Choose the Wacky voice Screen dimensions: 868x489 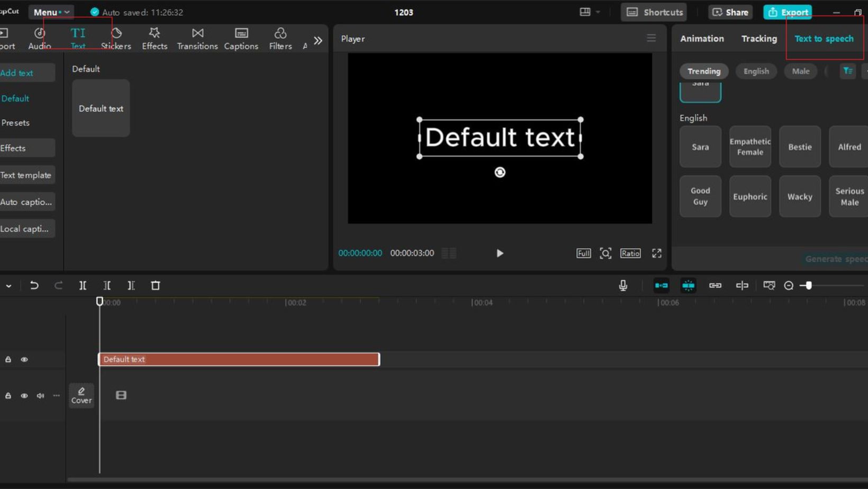800,196
